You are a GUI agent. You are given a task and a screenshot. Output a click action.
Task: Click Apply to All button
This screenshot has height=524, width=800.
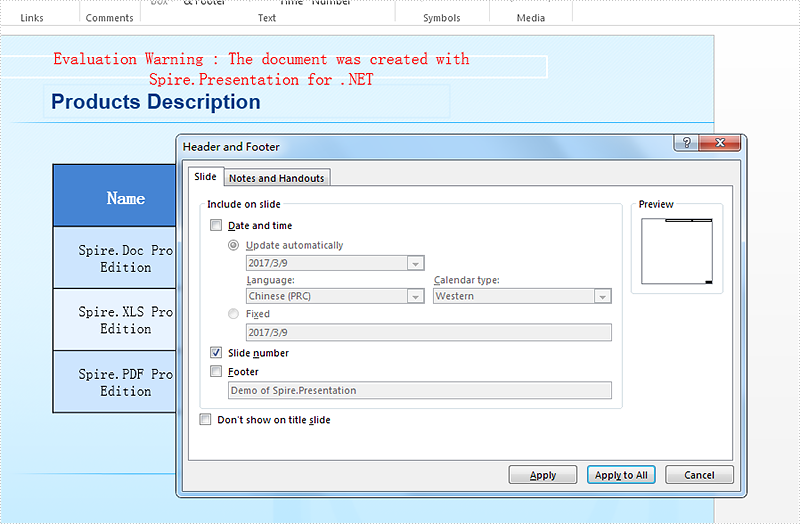click(x=621, y=475)
